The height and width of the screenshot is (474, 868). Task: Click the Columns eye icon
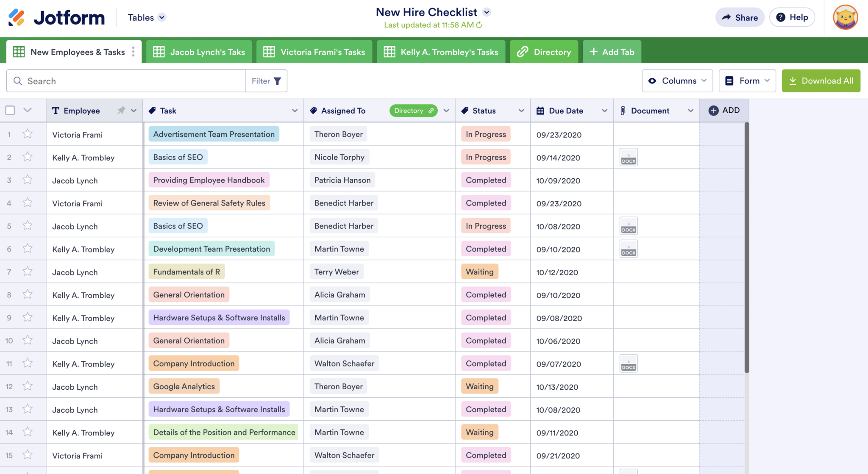[x=653, y=80]
